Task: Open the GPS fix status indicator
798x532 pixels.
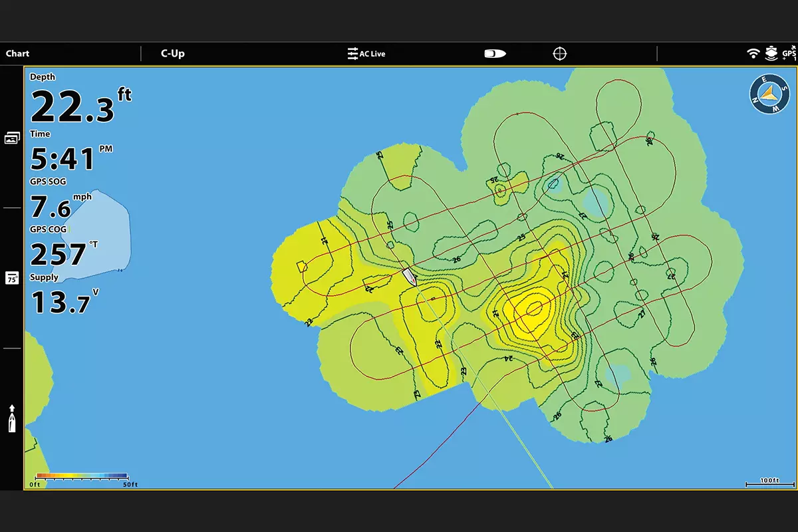Action: pos(789,53)
